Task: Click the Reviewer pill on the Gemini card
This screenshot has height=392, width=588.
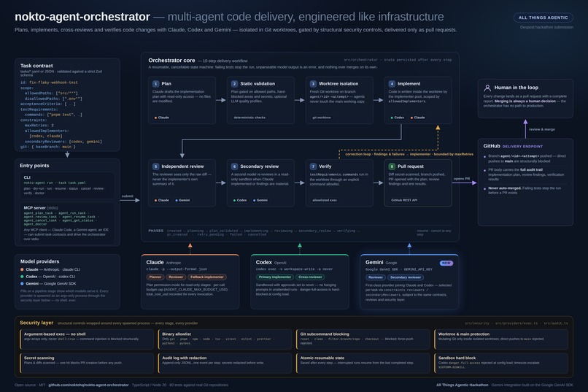Action: 376,277
